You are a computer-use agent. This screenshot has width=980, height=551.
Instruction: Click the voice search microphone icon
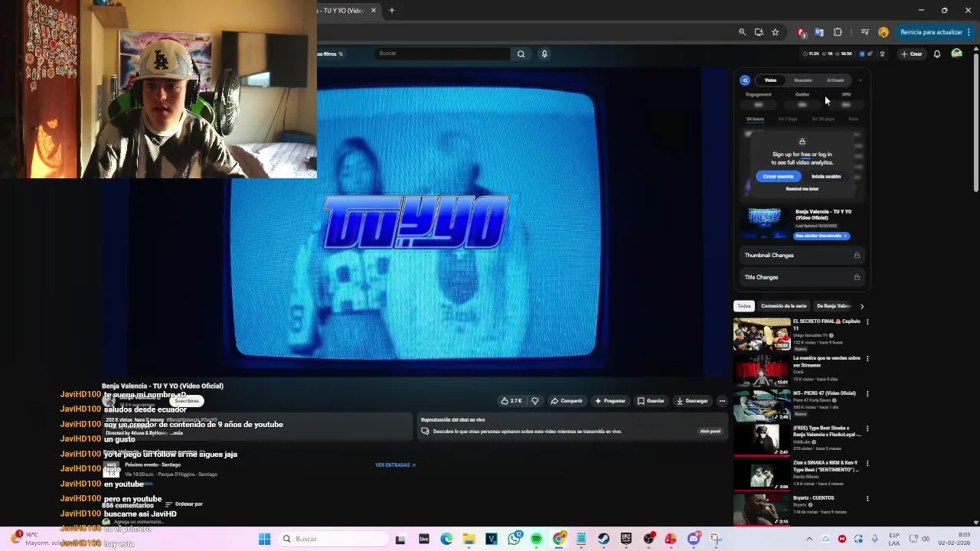[x=544, y=54]
